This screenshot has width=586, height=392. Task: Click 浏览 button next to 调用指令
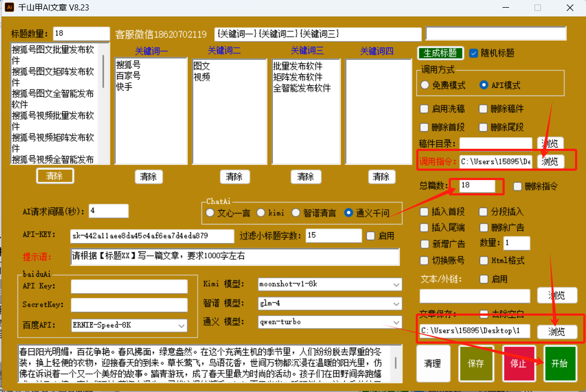tap(550, 161)
